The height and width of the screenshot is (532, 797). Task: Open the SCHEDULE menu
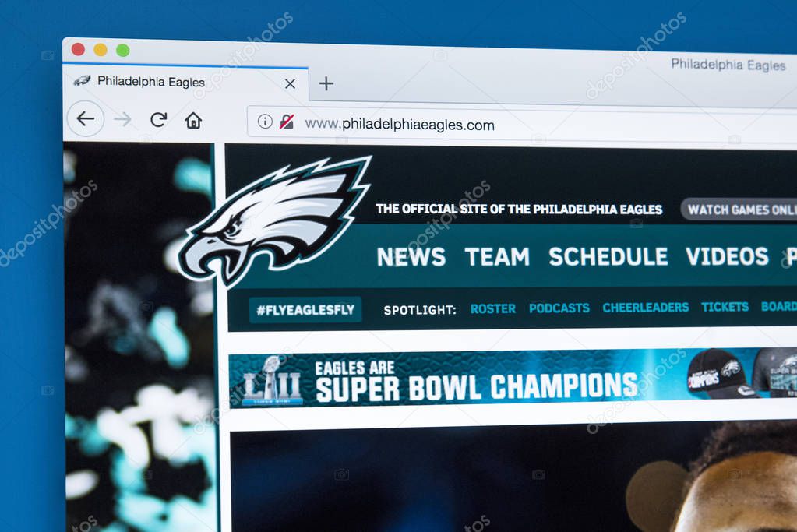click(x=608, y=256)
